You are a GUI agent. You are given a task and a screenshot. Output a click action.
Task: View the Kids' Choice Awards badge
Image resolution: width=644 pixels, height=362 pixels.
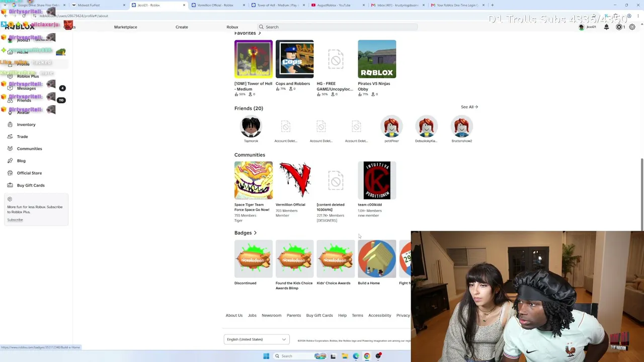(336, 258)
